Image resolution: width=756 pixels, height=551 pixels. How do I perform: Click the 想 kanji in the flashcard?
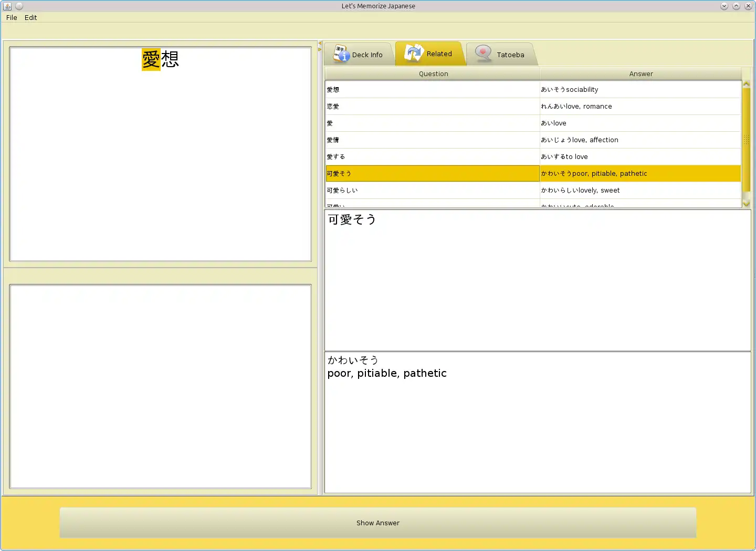tap(170, 59)
